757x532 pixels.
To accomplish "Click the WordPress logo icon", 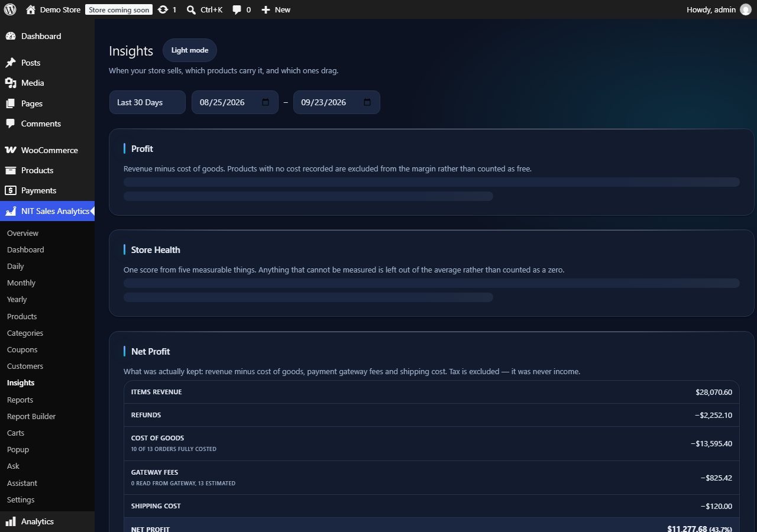I will pos(10,9).
